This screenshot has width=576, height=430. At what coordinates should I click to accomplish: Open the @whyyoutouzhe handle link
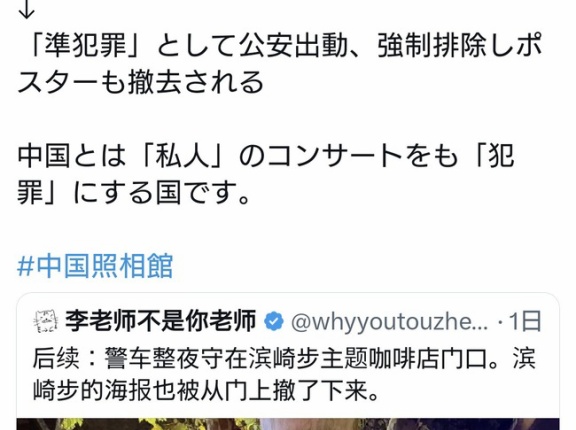click(390, 322)
